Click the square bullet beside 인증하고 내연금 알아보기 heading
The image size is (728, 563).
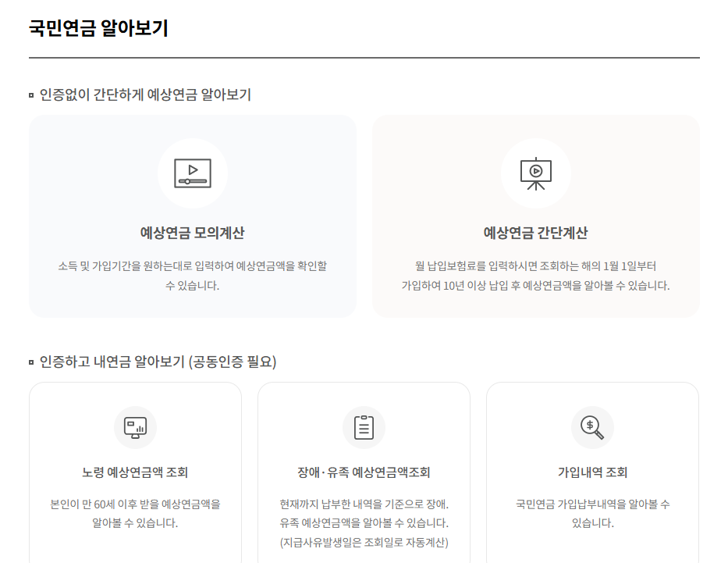click(x=31, y=362)
